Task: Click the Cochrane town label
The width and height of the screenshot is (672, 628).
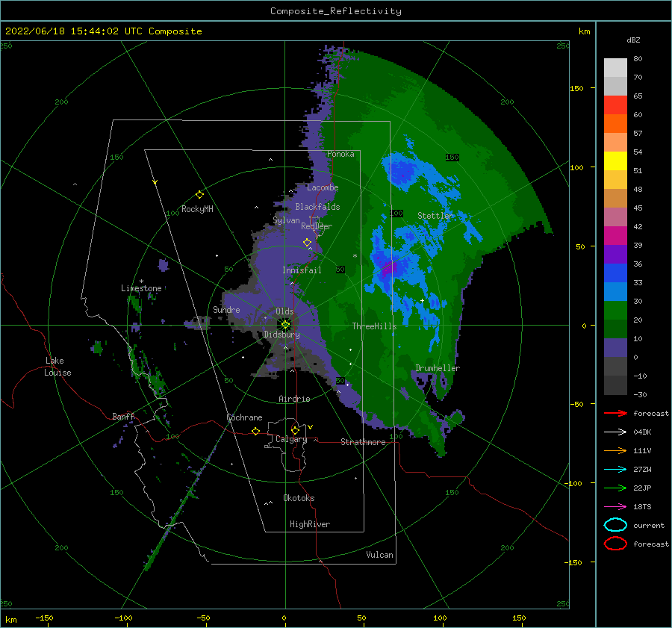Action: [x=244, y=417]
